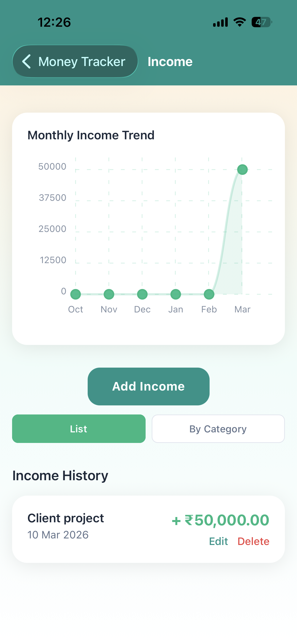
Task: Tap the ₹50,000.00 income amount
Action: [x=221, y=520]
